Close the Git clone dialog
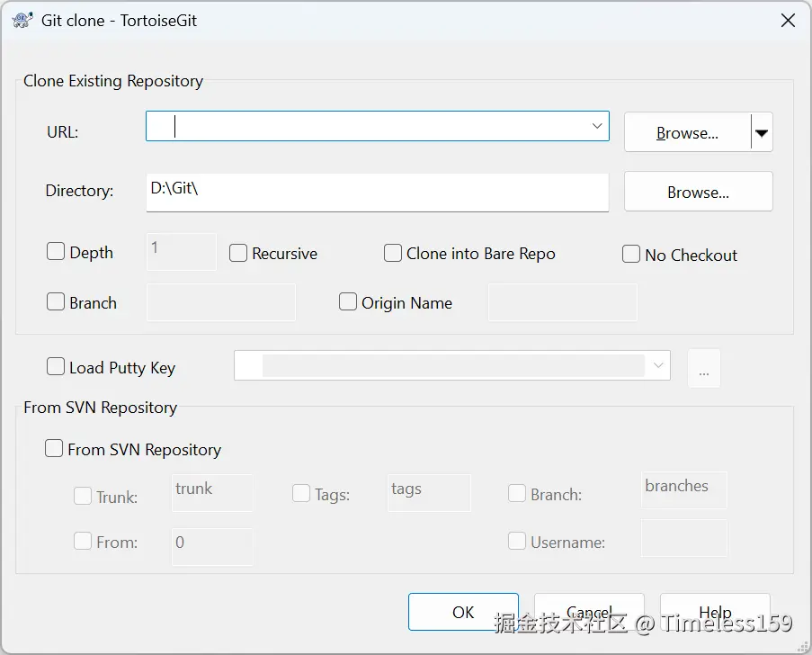 pos(788,21)
